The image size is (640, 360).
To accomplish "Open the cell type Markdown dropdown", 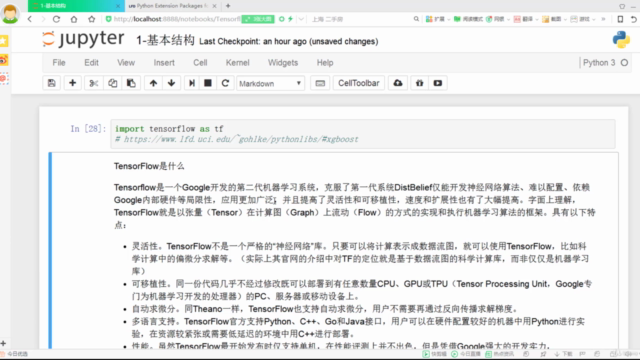I will [270, 83].
